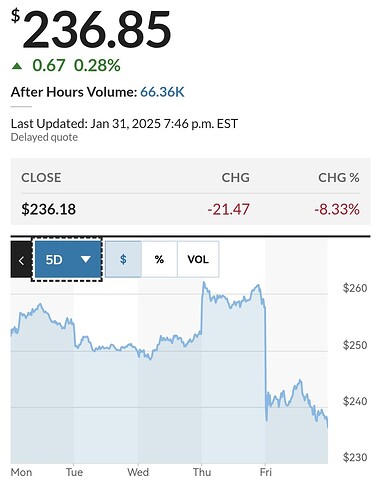Click the left chevron back arrow

(21, 260)
